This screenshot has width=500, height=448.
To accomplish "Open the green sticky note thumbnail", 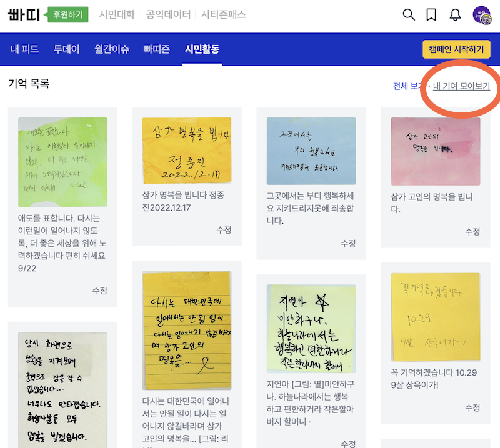I will [62, 162].
